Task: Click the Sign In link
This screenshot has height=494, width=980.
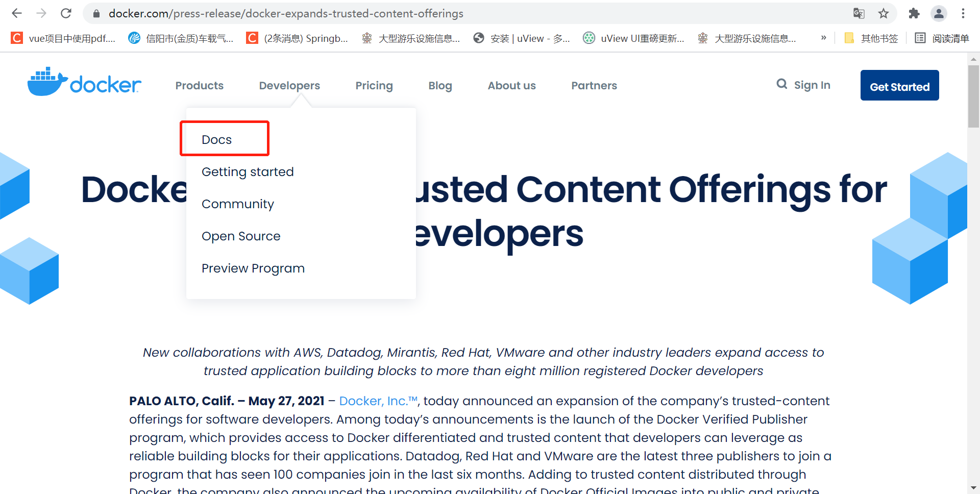Action: [812, 85]
